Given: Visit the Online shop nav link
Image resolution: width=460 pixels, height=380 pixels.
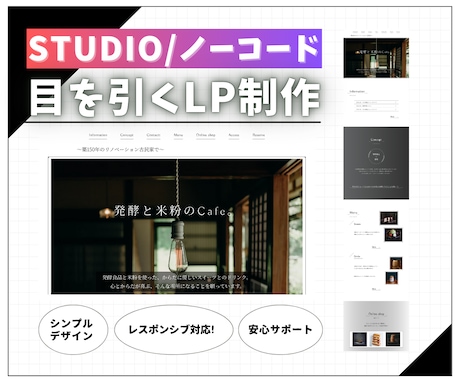Looking at the screenshot, I should click(206, 135).
